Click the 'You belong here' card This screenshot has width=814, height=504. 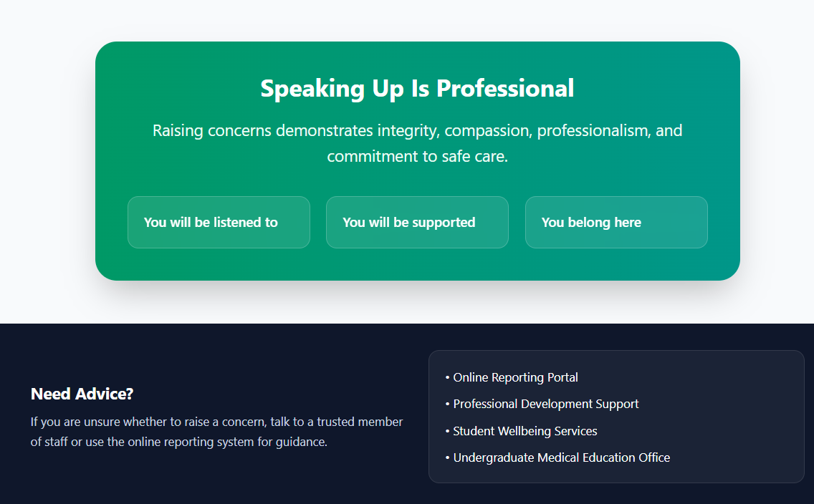click(616, 222)
